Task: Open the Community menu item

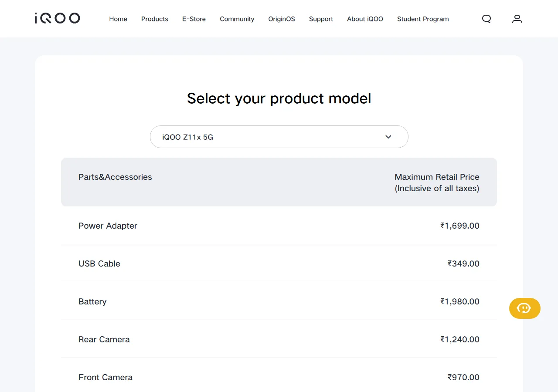Action: [x=237, y=19]
